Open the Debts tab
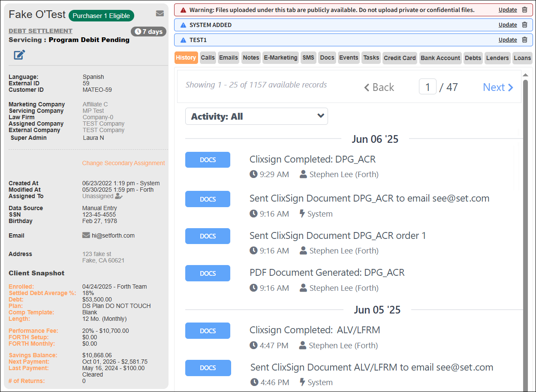The height and width of the screenshot is (392, 536). click(x=473, y=58)
